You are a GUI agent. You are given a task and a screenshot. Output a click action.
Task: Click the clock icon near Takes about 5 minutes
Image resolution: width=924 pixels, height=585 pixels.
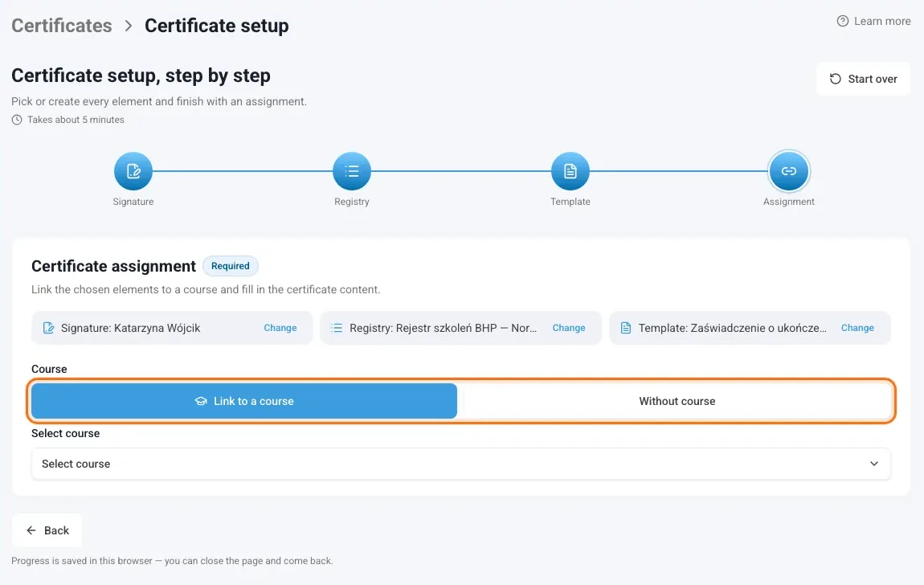click(17, 120)
